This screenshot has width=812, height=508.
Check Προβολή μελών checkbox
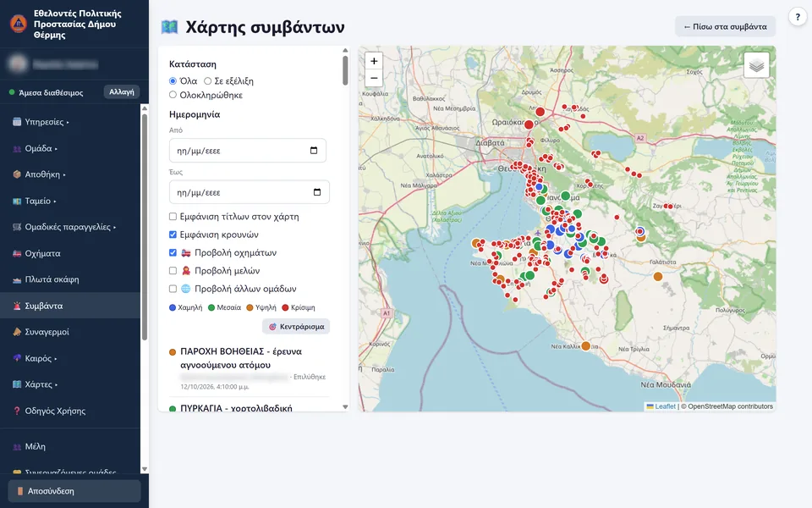point(173,271)
